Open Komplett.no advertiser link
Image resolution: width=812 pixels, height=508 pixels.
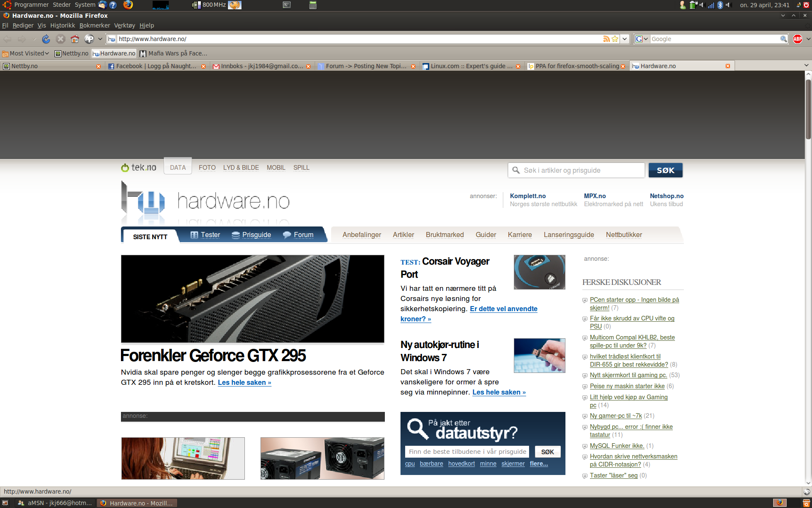click(528, 196)
